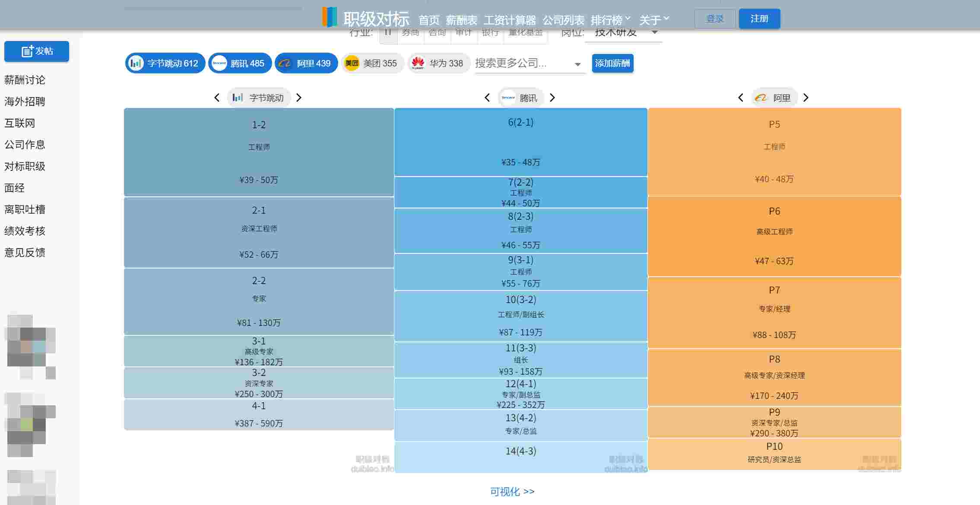Open 绩效考核 in the sidebar

25,231
